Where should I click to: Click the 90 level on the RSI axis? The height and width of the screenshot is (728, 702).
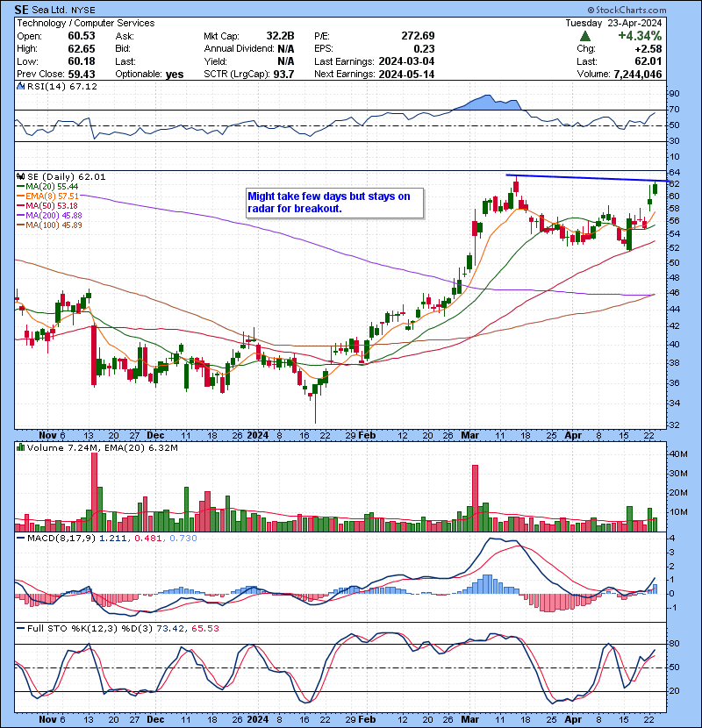coord(674,94)
